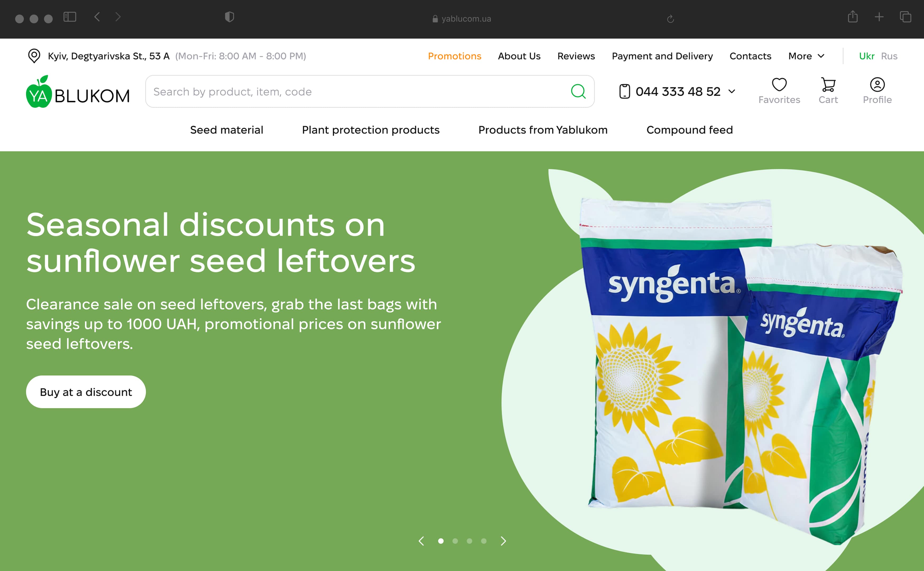
Task: Click the Safari share icon
Action: [853, 17]
